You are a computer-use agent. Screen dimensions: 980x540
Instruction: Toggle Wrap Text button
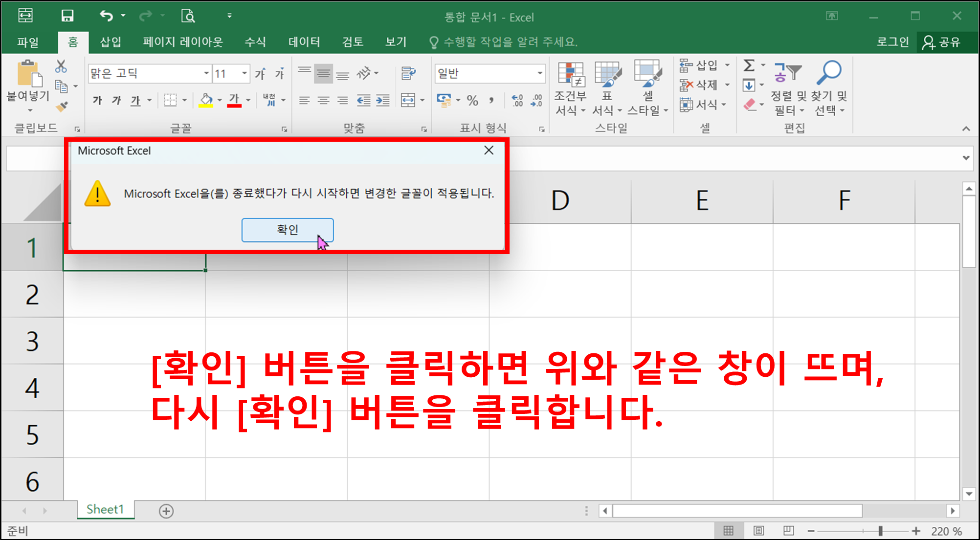408,73
